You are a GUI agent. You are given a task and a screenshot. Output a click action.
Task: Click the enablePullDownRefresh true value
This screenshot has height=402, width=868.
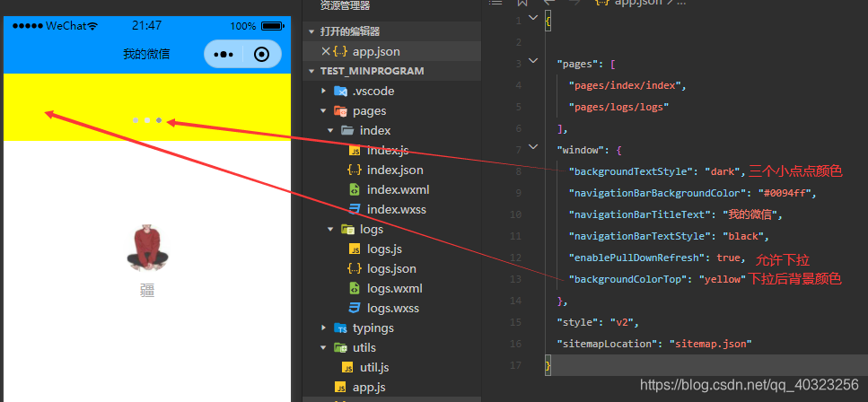tap(728, 258)
